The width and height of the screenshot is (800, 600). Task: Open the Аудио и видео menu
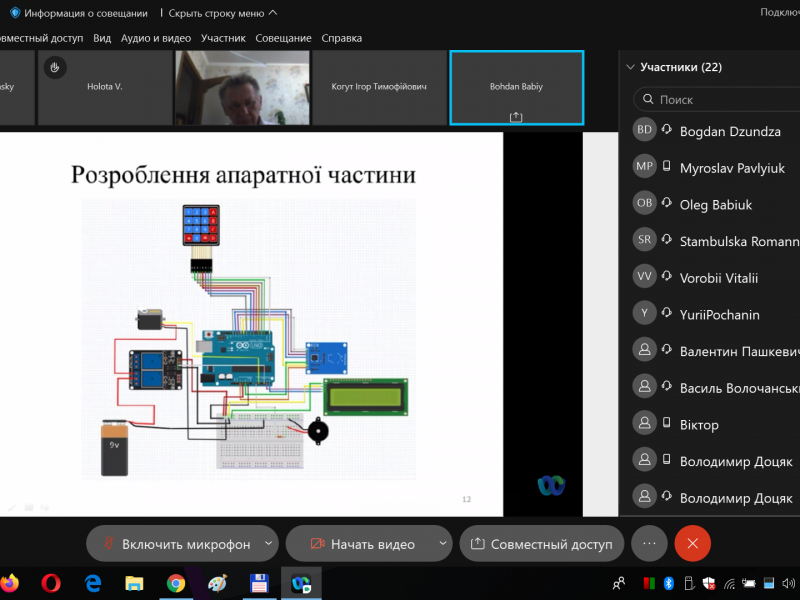tap(155, 38)
